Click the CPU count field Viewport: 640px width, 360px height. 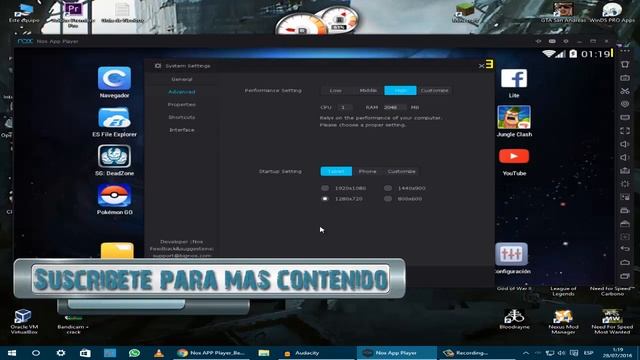click(x=345, y=107)
